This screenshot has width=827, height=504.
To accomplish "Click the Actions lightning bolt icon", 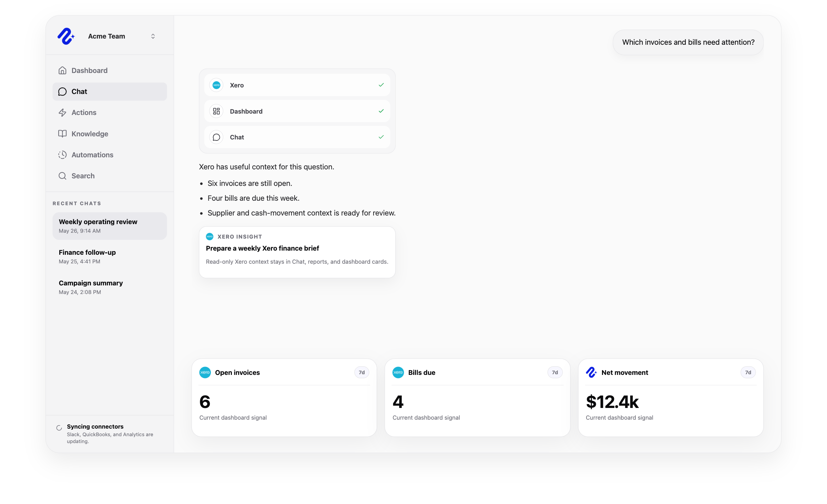I will (x=62, y=113).
